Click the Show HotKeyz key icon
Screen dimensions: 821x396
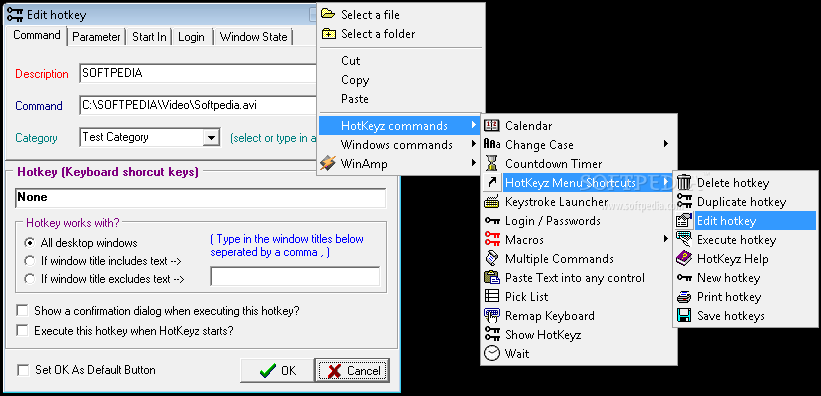492,334
